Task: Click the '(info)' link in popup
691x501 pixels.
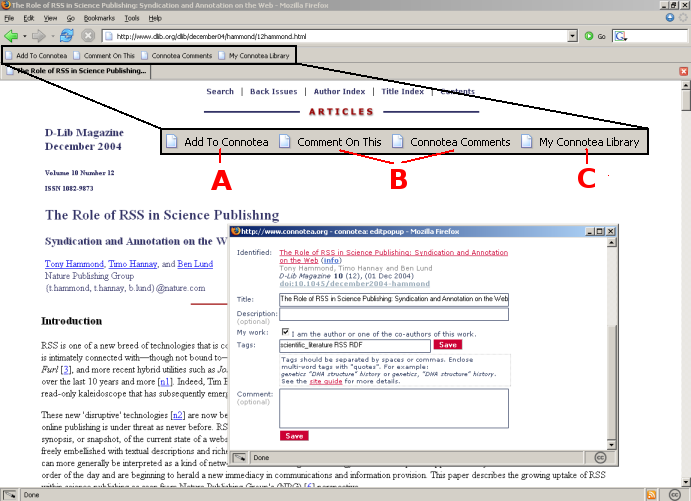Action: pos(331,260)
